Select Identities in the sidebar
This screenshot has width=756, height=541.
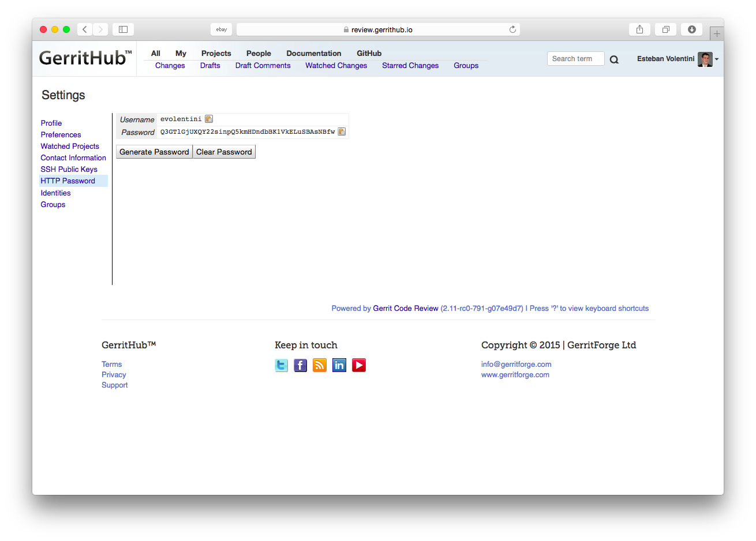point(55,193)
